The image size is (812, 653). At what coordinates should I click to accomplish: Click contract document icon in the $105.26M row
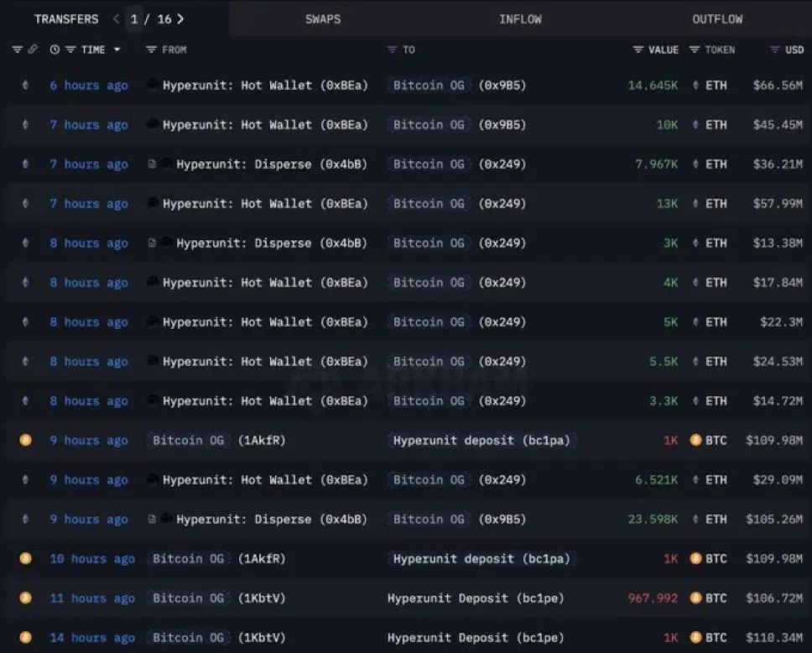coord(152,519)
